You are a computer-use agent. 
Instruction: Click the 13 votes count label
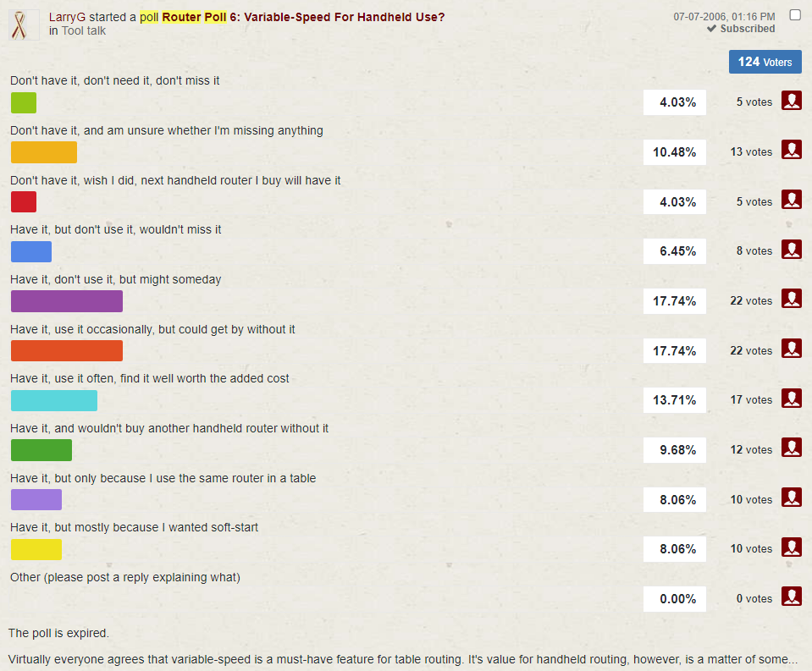pyautogui.click(x=751, y=151)
